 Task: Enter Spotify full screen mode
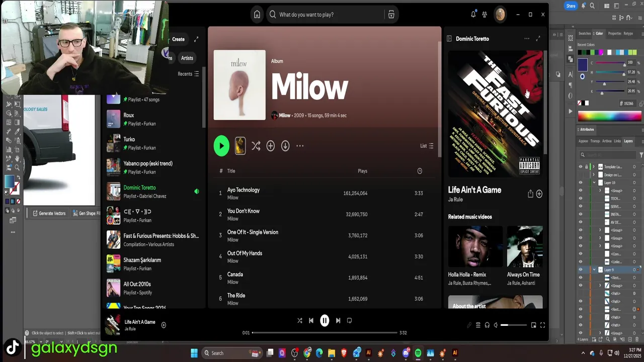pyautogui.click(x=542, y=325)
